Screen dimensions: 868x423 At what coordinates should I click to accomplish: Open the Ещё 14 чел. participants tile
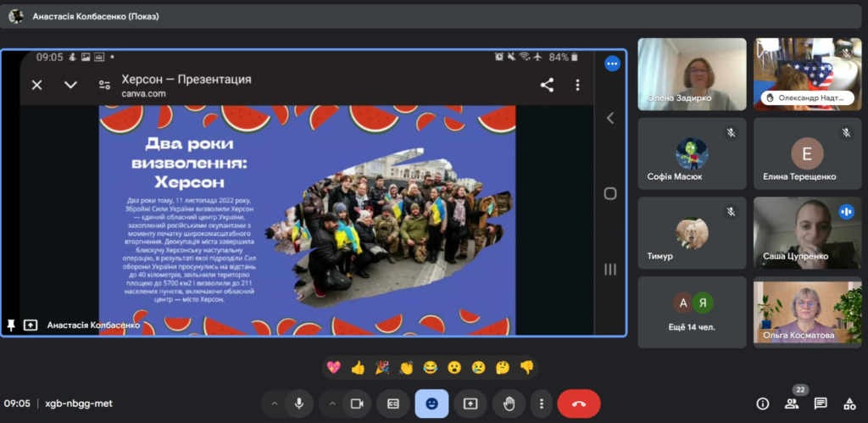[x=692, y=312]
